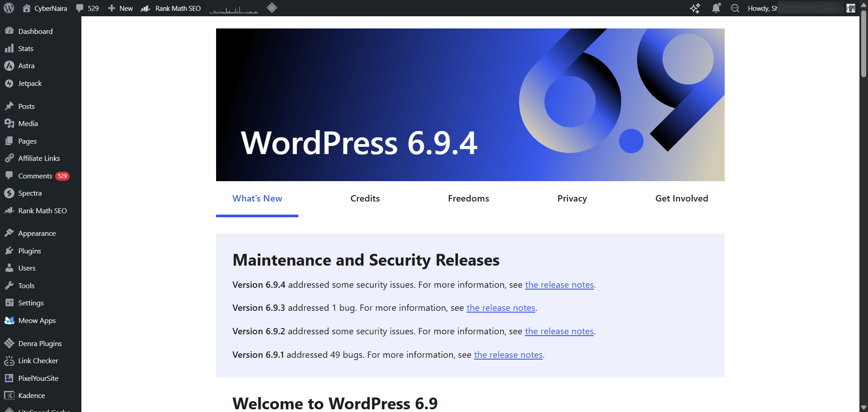
Task: Open Stats menu item
Action: (x=41, y=48)
